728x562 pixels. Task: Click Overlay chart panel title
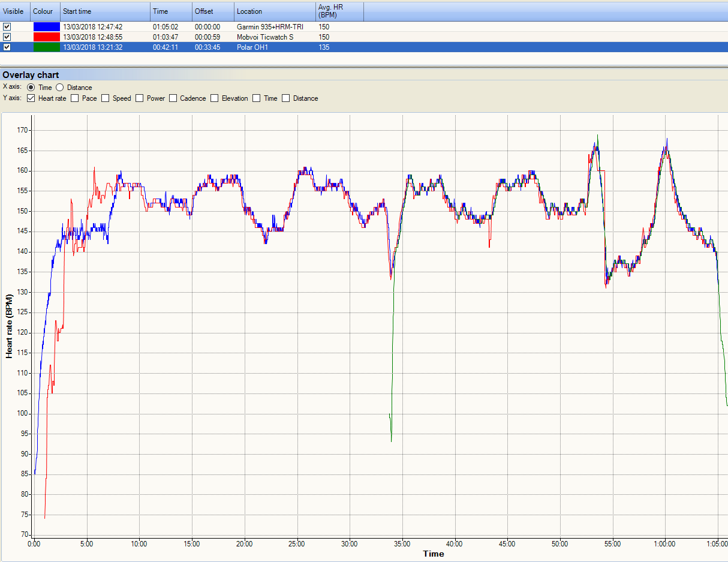tap(31, 75)
